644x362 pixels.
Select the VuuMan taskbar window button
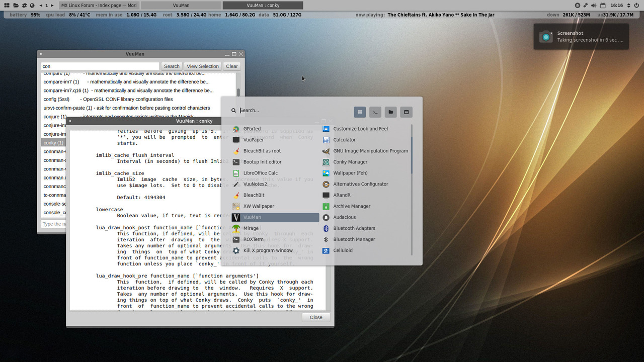point(181,5)
